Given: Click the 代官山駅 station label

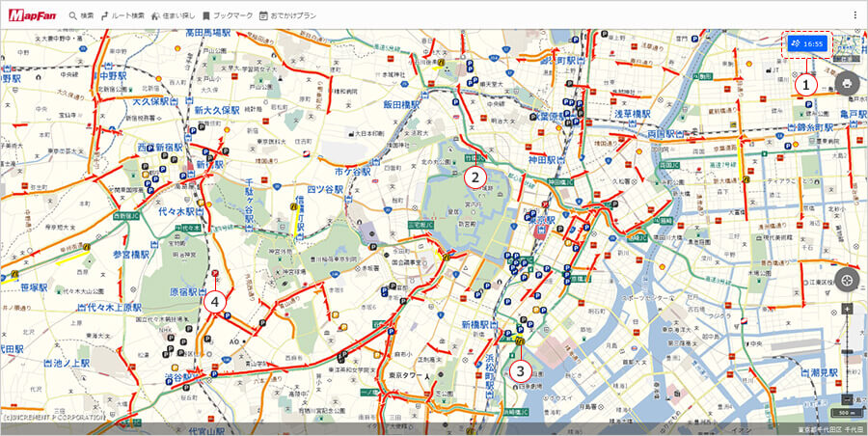Looking at the screenshot, I should pyautogui.click(x=206, y=430).
